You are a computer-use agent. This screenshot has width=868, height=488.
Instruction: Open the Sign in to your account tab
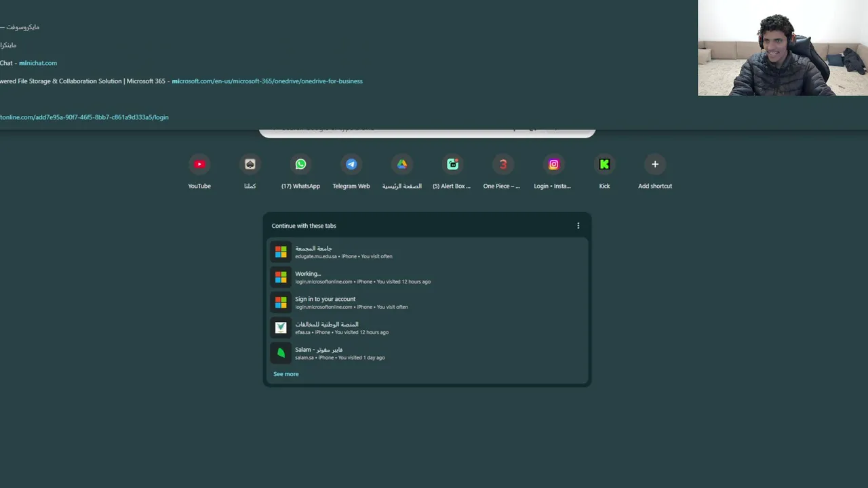coord(427,302)
